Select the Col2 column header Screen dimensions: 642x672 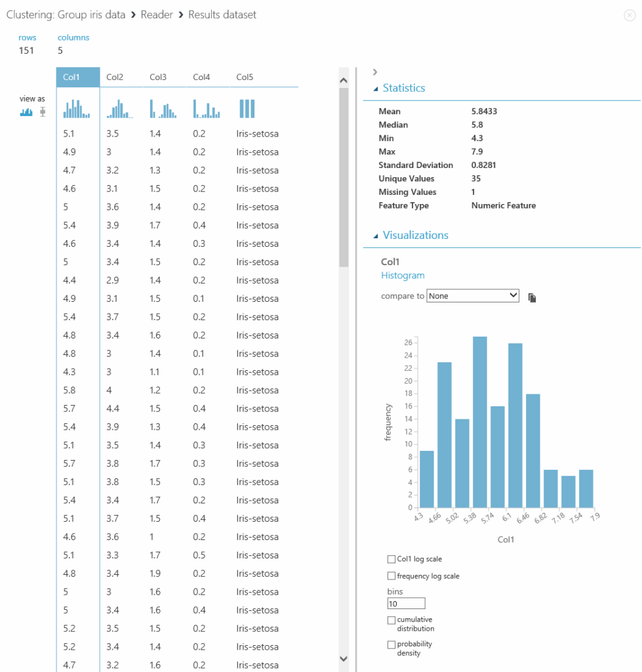click(x=115, y=77)
